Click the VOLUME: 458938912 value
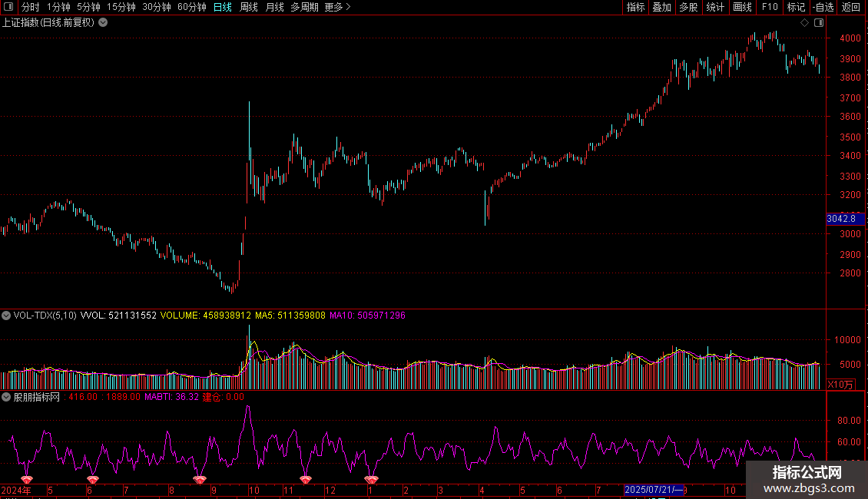 pos(205,316)
